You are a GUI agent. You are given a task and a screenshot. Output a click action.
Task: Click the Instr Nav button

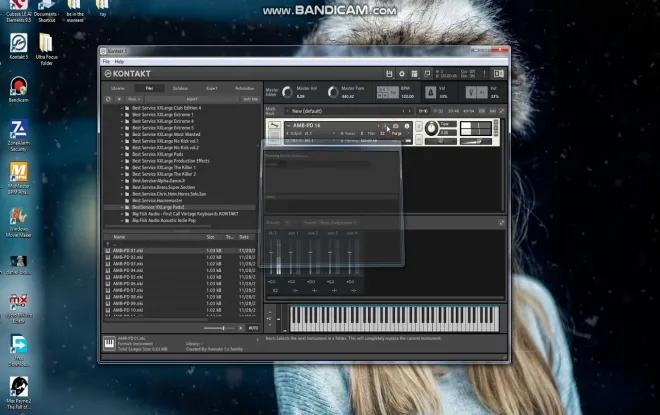[250, 99]
